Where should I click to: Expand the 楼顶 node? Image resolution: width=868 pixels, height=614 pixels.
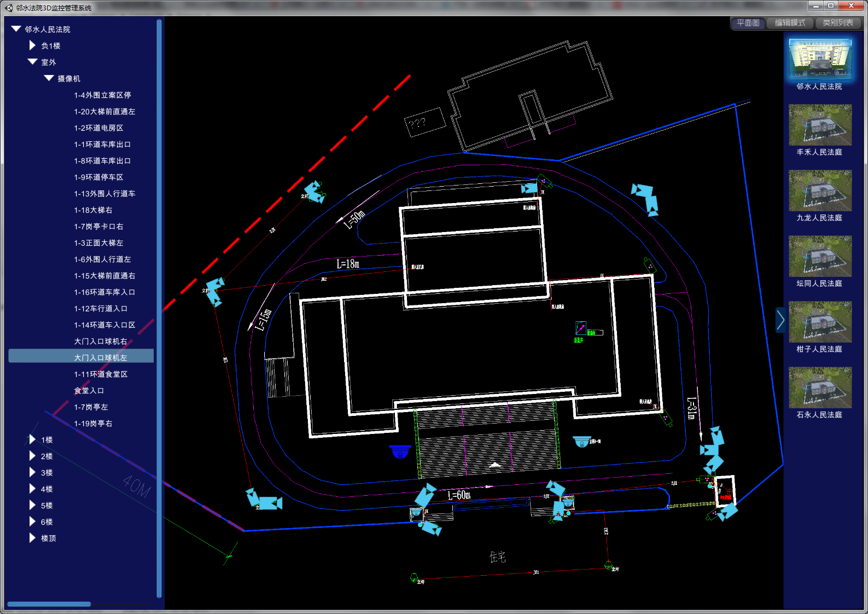pos(32,538)
